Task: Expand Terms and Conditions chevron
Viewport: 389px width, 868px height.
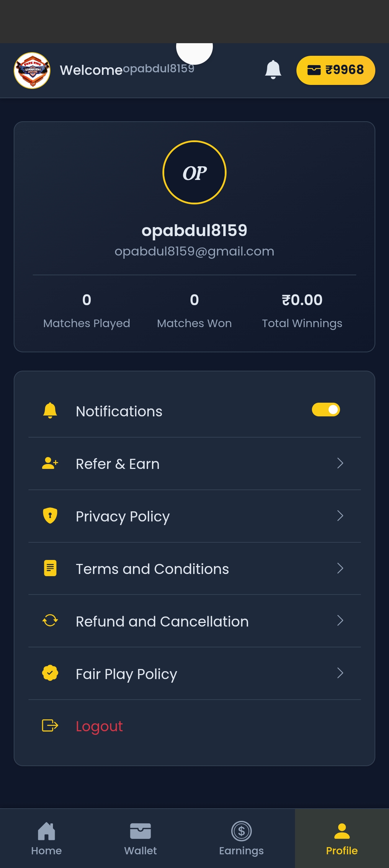Action: (340, 568)
